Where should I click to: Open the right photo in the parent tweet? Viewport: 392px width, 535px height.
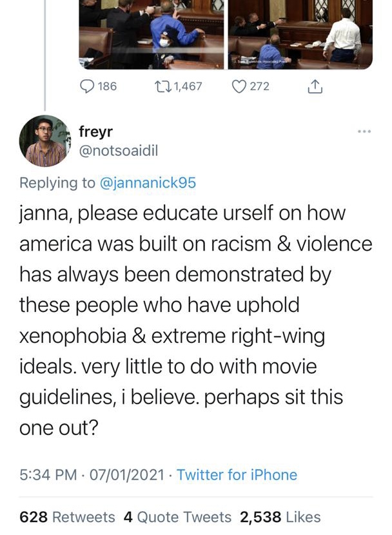[300, 34]
